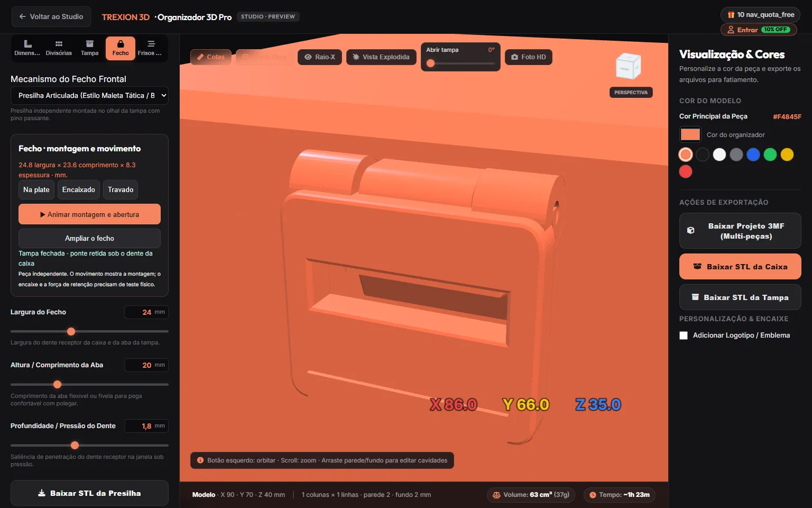Open the Cor do organizador color picker
Screen dimensions: 812x508
(x=690, y=134)
